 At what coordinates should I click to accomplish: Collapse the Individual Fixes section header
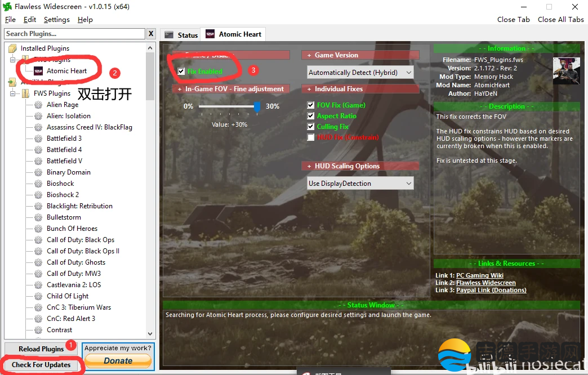click(360, 89)
